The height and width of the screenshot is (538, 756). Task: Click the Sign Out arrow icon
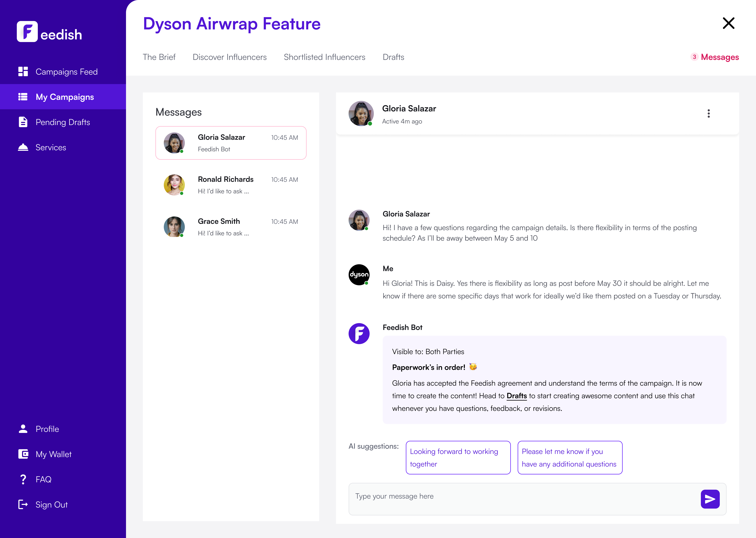[23, 505]
